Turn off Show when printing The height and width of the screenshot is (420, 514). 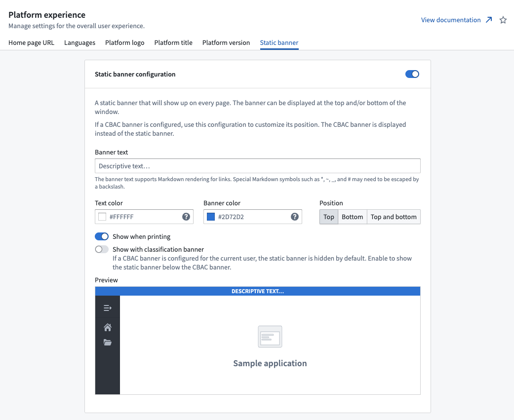102,236
